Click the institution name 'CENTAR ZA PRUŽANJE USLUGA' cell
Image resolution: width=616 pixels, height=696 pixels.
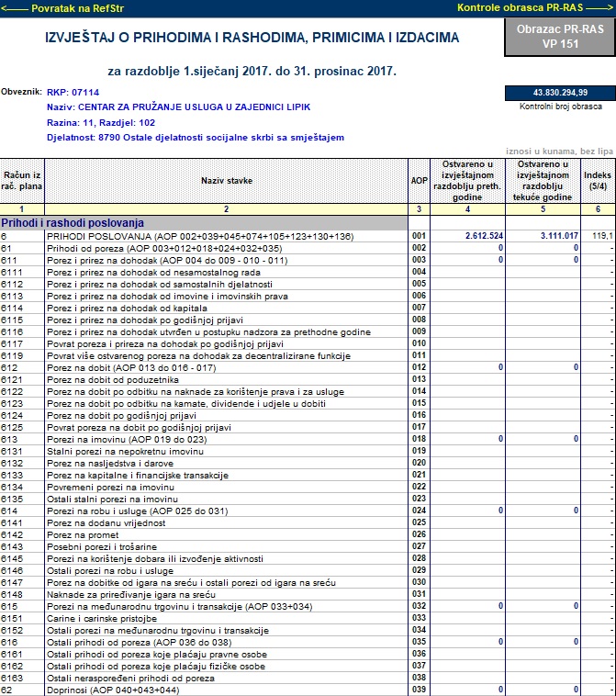tap(179, 107)
